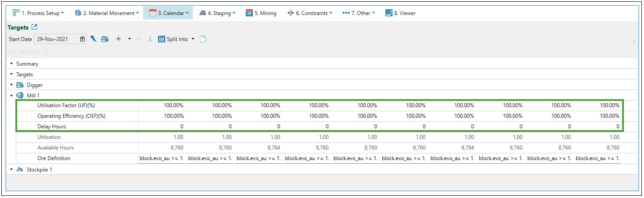This screenshot has width=644, height=198.
Task: Click the red minus remove icon
Action: pyautogui.click(x=138, y=39)
